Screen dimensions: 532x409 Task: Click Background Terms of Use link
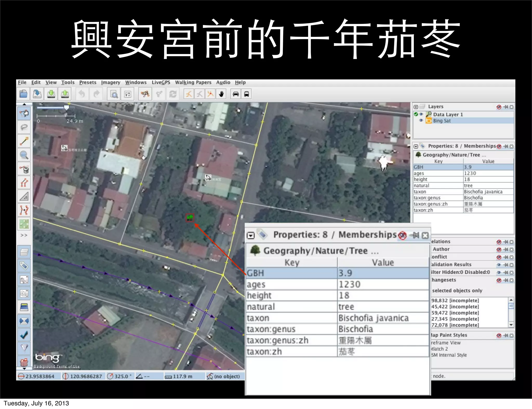pyautogui.click(x=57, y=366)
